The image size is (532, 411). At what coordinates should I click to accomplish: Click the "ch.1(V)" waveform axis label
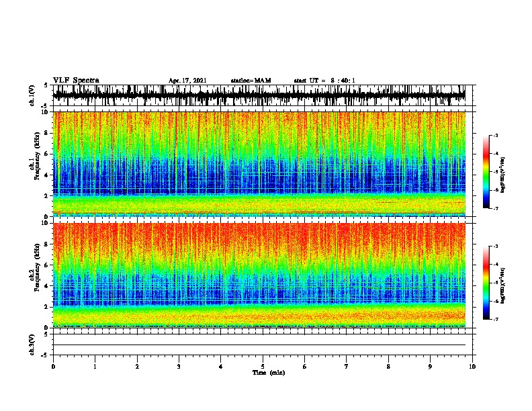tap(32, 95)
